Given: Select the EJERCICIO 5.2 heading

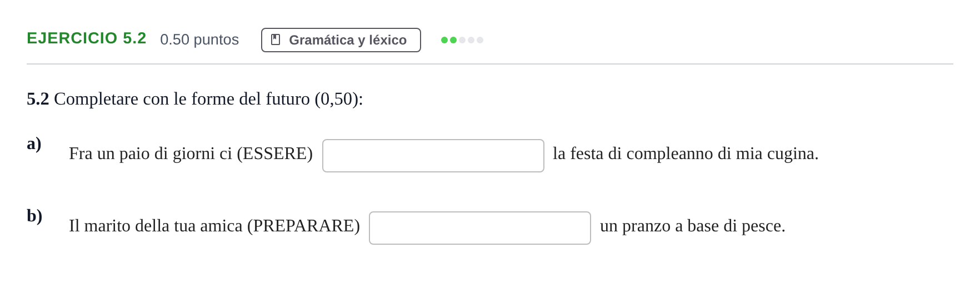Looking at the screenshot, I should [x=87, y=38].
